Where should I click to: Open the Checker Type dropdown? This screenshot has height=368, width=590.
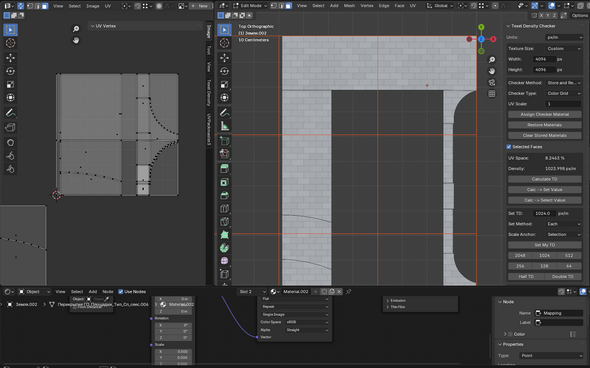[564, 93]
